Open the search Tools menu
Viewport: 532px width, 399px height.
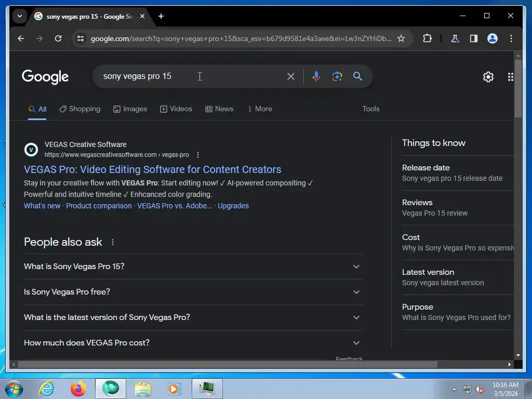point(371,109)
